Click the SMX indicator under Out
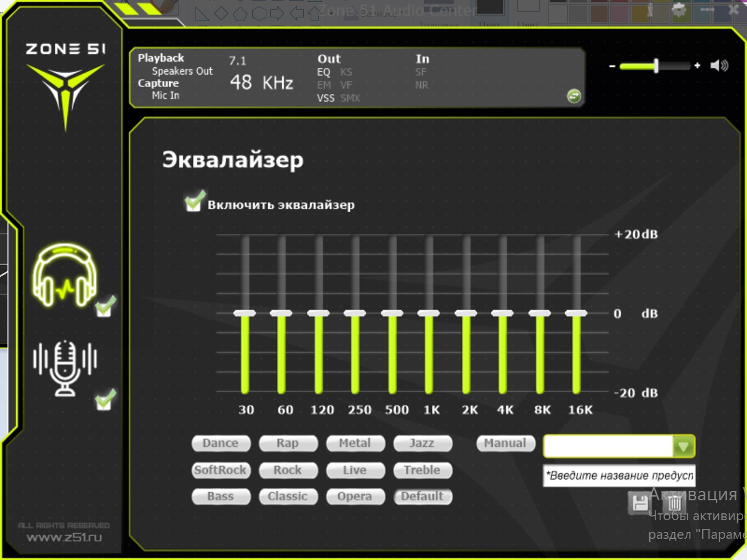This screenshot has width=747, height=560. (350, 98)
